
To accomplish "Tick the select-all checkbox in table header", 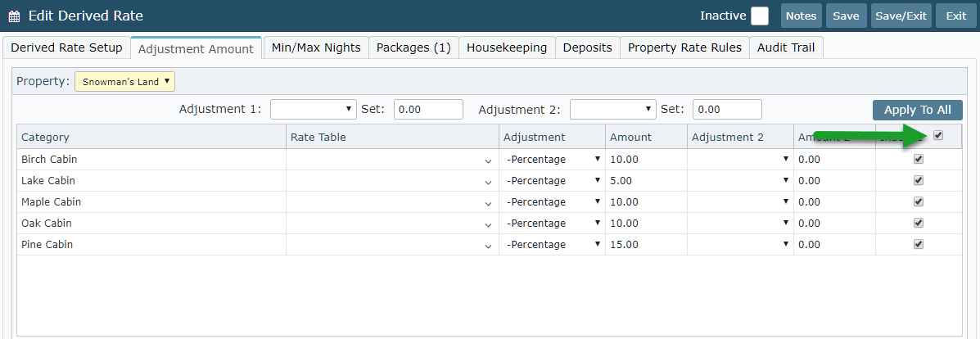I will tap(937, 135).
